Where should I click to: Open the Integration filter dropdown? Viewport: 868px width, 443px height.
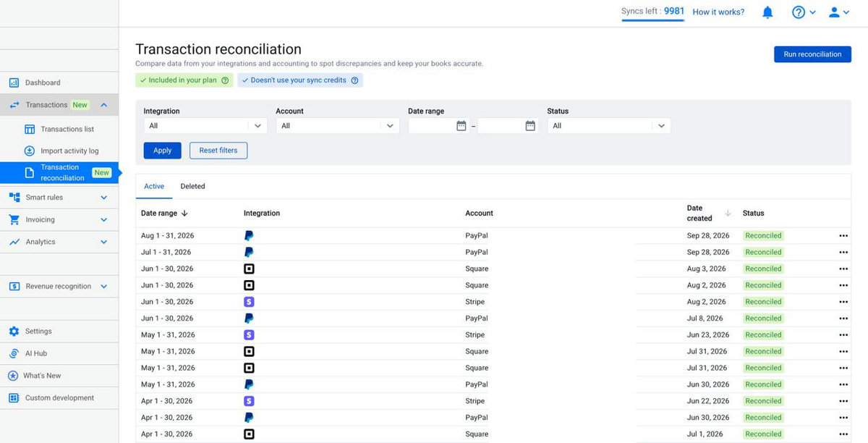tap(205, 126)
